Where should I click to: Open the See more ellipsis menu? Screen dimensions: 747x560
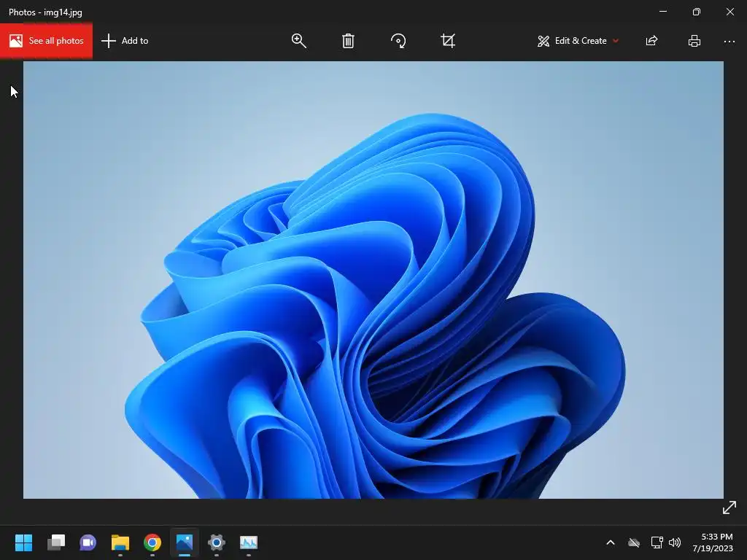click(x=729, y=42)
